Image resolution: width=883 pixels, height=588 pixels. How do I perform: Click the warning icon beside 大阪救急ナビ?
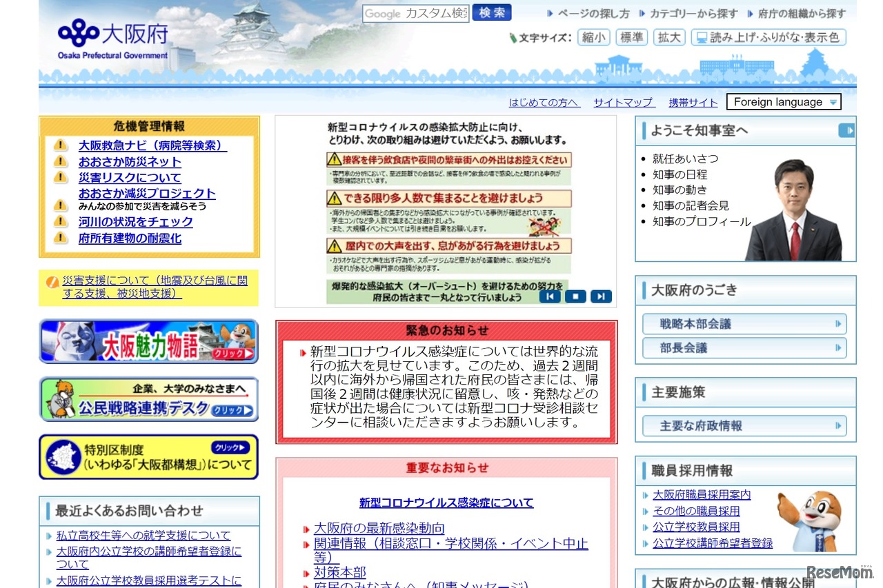tap(60, 146)
